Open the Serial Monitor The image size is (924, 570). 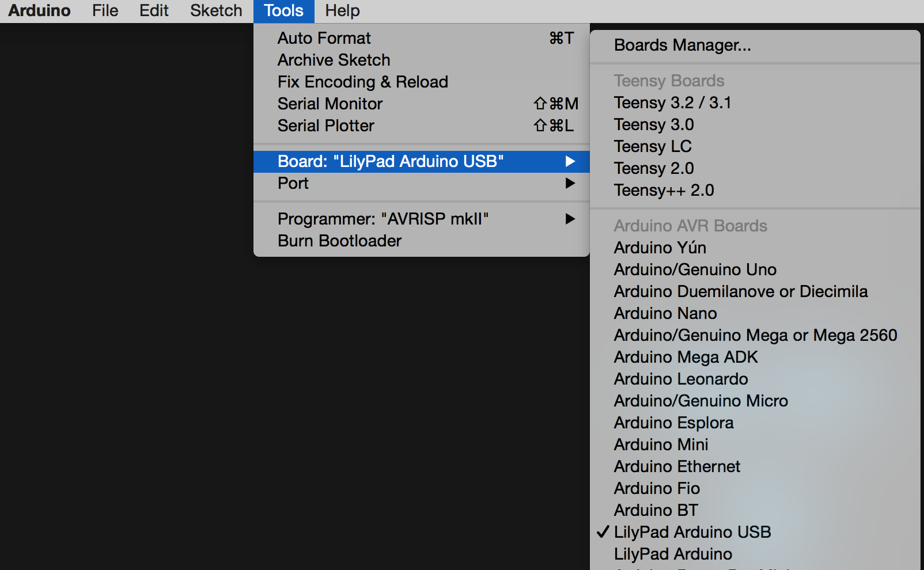(x=330, y=104)
